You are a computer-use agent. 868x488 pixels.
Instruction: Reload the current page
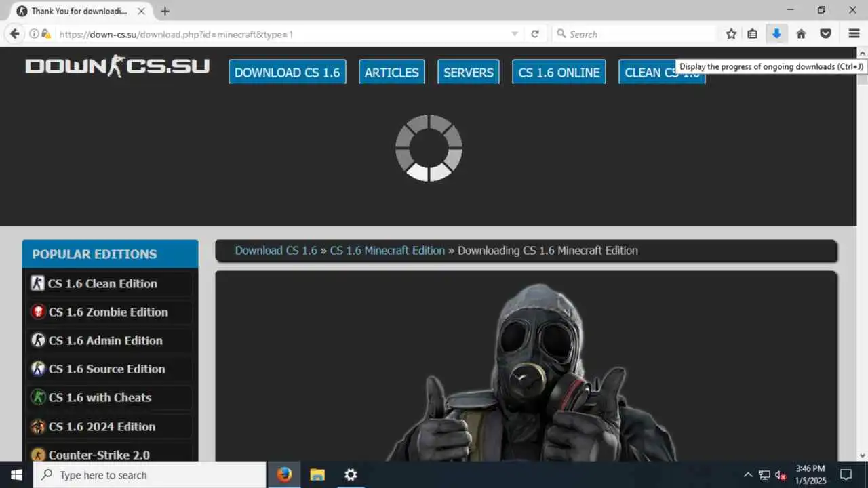[x=535, y=34]
